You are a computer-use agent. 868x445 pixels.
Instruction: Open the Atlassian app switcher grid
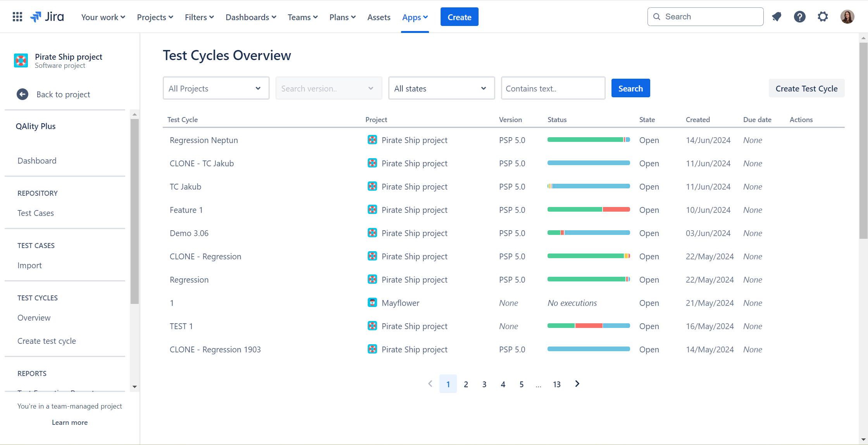pos(17,16)
